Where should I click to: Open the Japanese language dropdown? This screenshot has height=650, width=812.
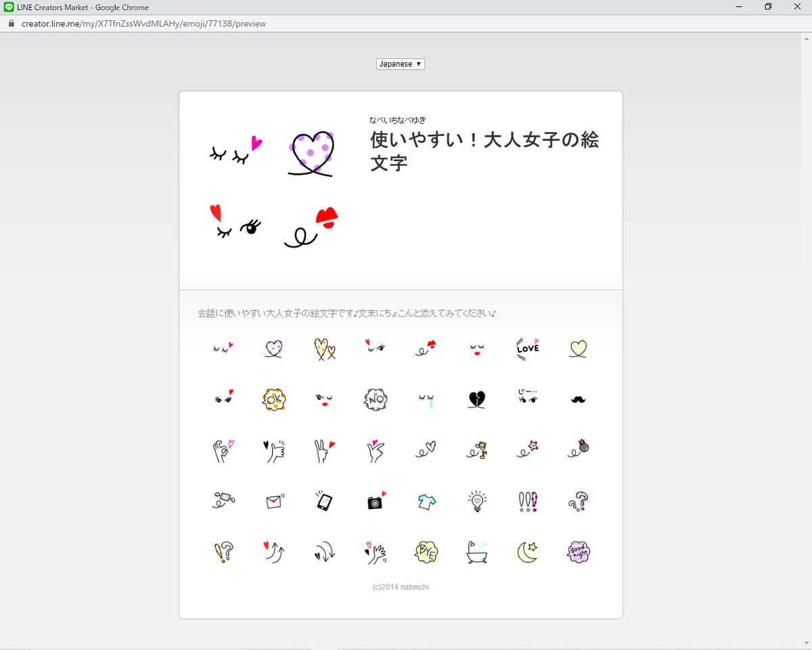(x=401, y=64)
